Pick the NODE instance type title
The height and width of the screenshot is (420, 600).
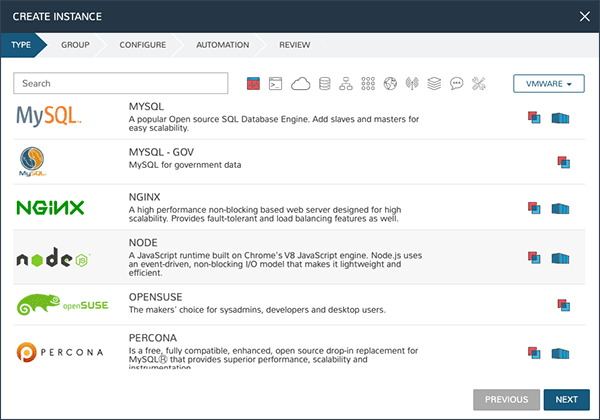pyautogui.click(x=143, y=243)
